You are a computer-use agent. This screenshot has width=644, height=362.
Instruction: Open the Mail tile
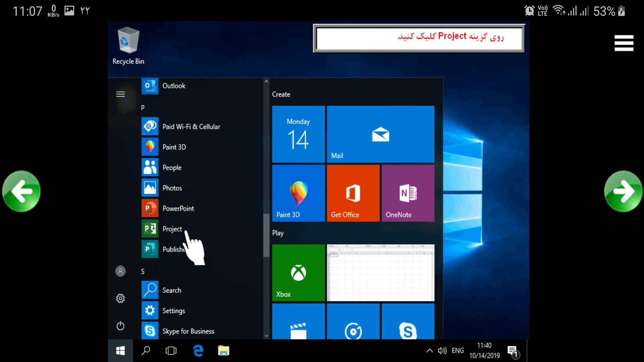click(x=380, y=134)
